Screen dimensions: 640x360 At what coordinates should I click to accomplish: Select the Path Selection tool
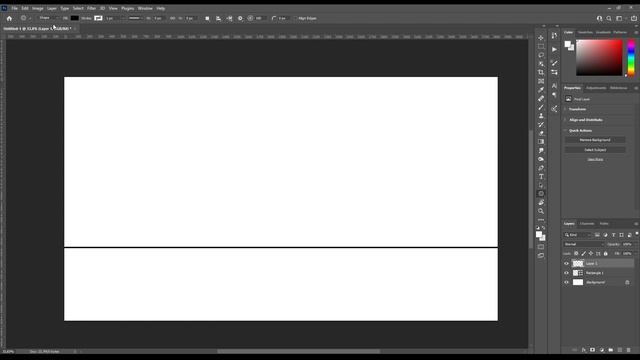click(x=541, y=185)
